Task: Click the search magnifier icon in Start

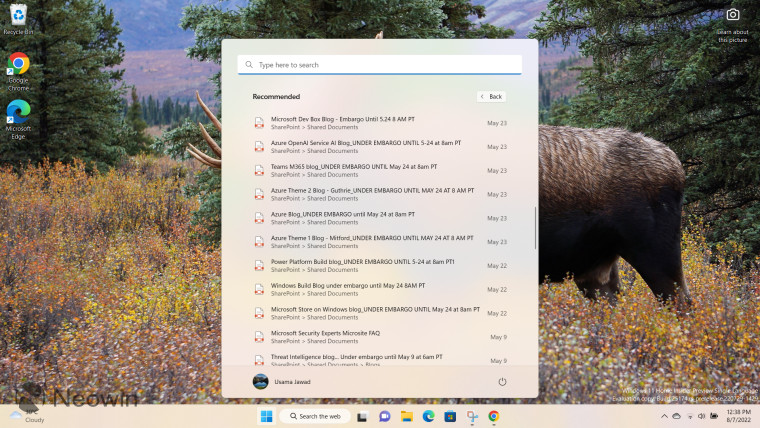Action: click(x=249, y=64)
